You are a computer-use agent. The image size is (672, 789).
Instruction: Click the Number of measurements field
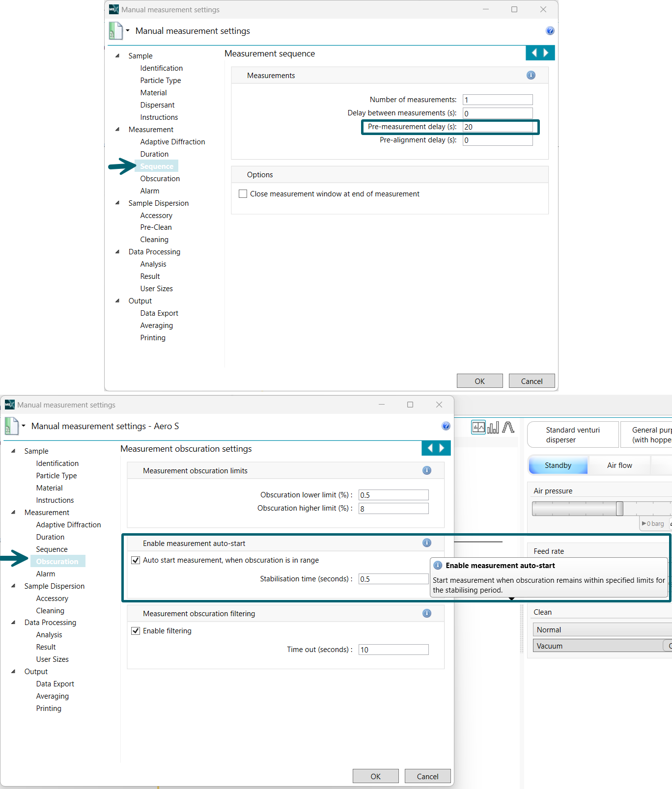498,100
